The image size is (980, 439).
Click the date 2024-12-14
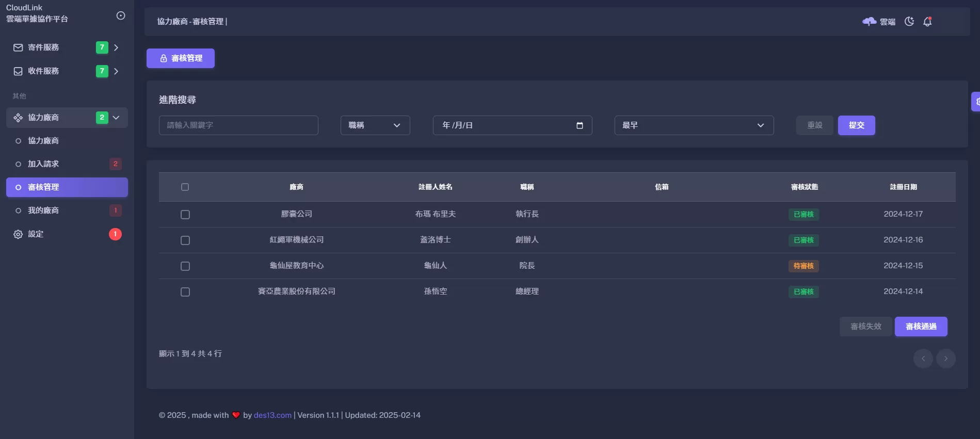pyautogui.click(x=903, y=291)
